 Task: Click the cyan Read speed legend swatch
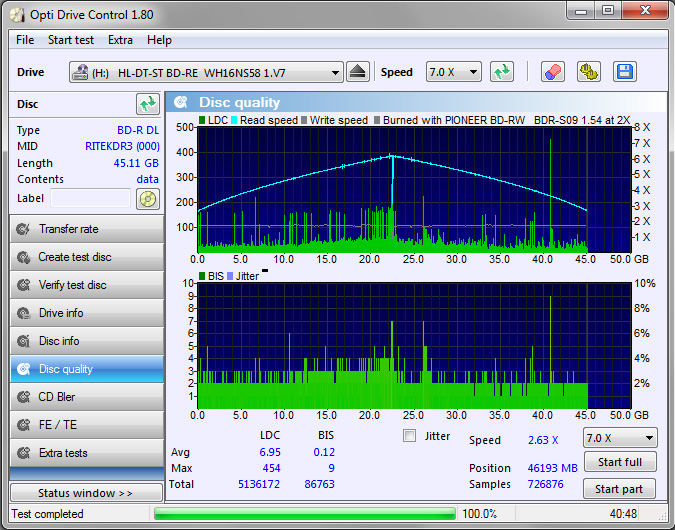pyautogui.click(x=234, y=120)
